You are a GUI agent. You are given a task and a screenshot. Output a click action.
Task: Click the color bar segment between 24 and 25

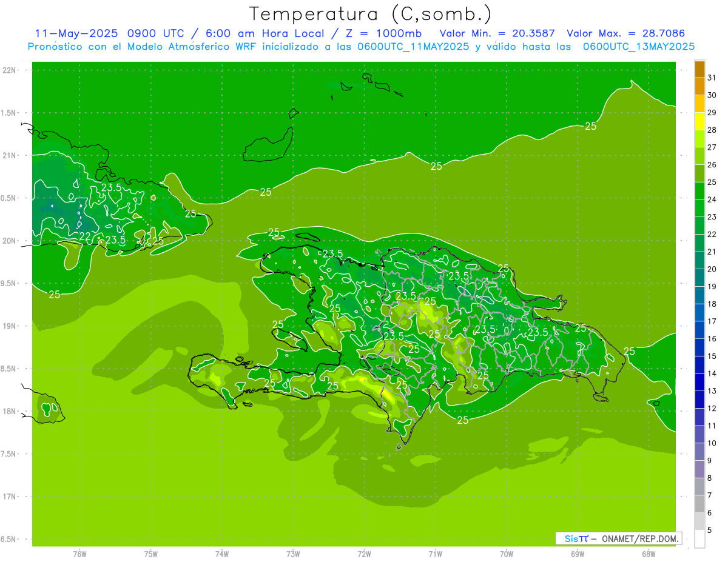(699, 191)
